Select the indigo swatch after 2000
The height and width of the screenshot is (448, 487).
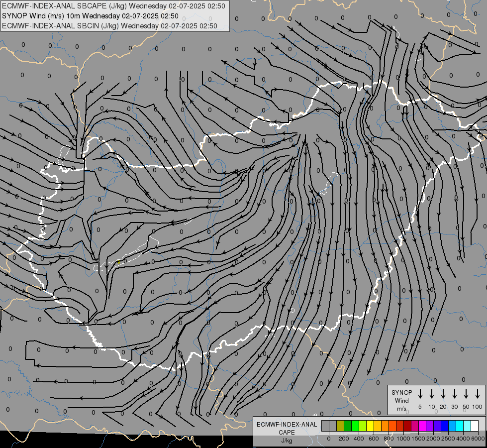click(x=438, y=426)
